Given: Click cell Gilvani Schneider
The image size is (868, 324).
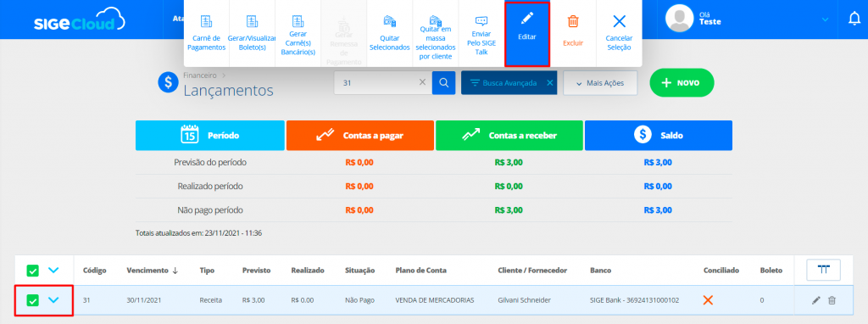Looking at the screenshot, I should click(x=524, y=300).
